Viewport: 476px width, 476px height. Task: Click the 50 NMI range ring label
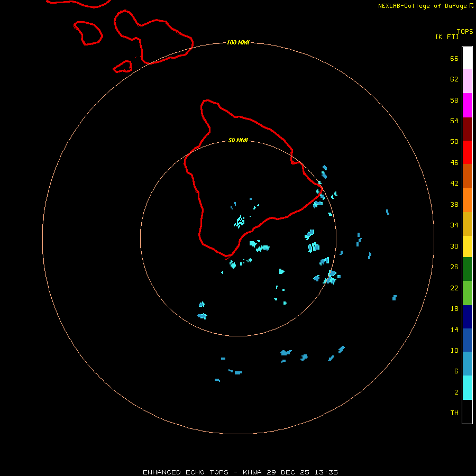[238, 140]
